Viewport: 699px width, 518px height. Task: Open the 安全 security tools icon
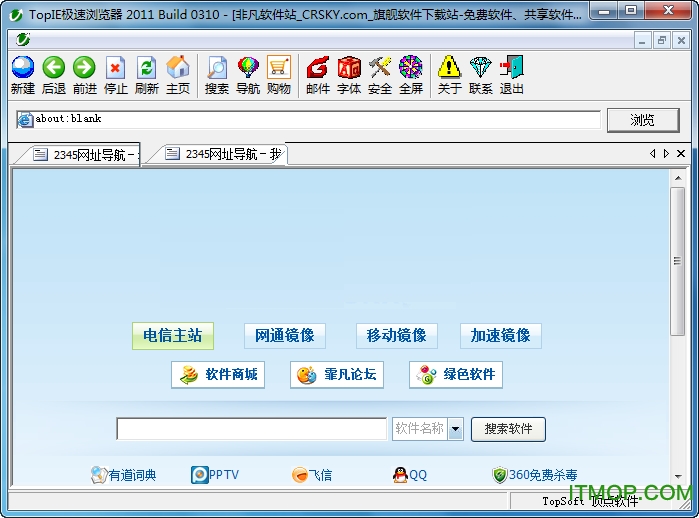(380, 74)
